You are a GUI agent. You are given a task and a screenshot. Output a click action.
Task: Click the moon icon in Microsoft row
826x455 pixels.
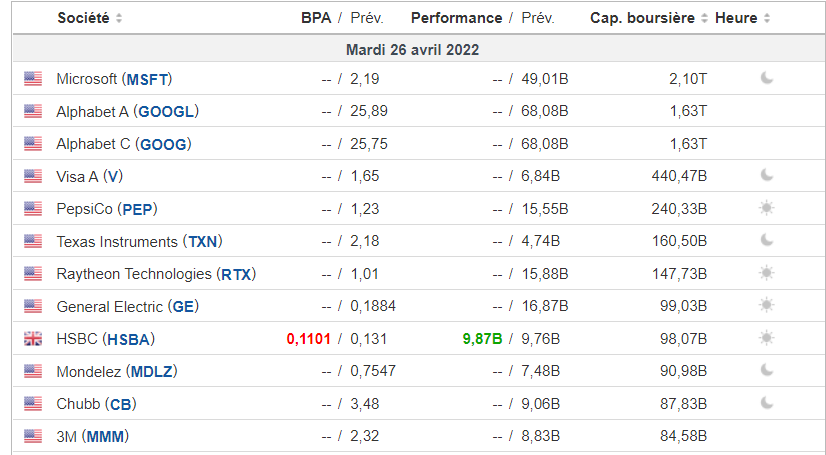[767, 78]
